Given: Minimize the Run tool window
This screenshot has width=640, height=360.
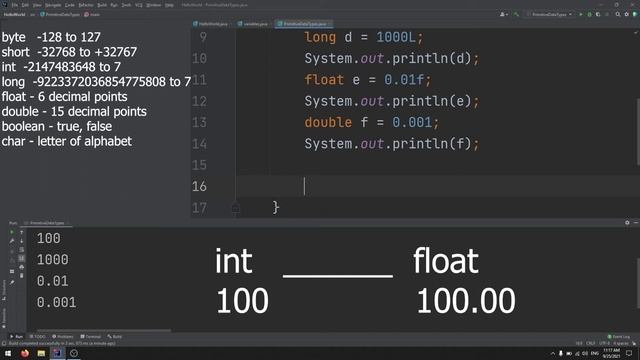Looking at the screenshot, I should pyautogui.click(x=636, y=222).
